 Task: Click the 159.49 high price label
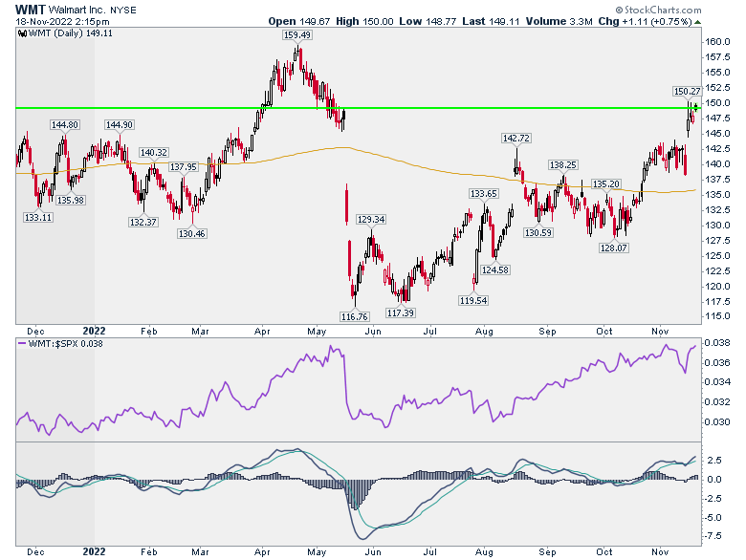tap(296, 34)
